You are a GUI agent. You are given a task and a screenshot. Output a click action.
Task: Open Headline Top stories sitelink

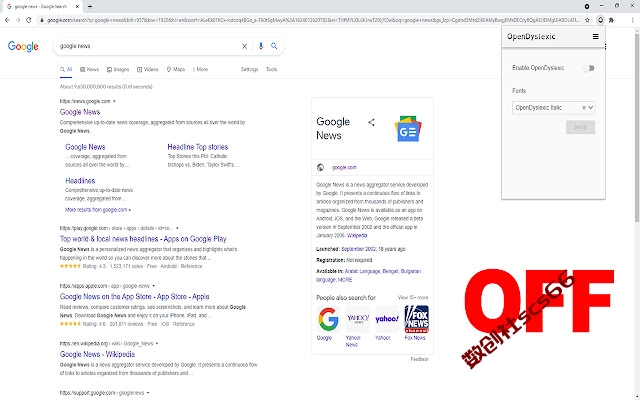pos(198,147)
